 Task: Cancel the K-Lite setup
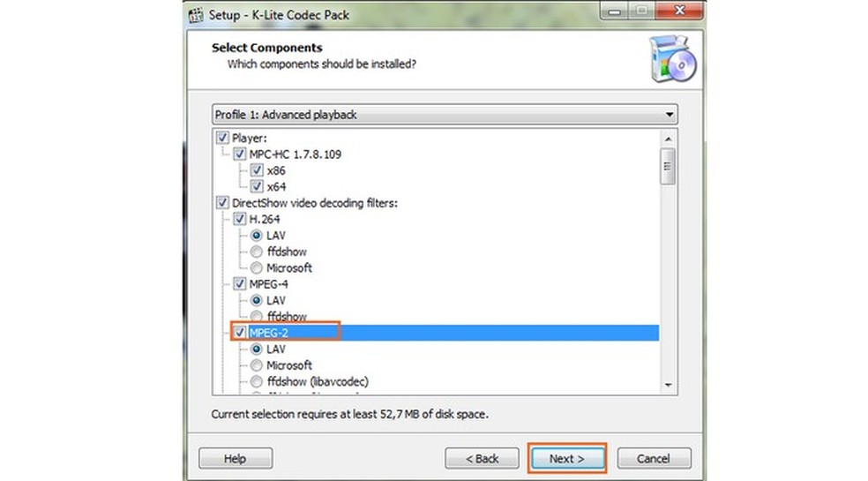[x=654, y=459]
